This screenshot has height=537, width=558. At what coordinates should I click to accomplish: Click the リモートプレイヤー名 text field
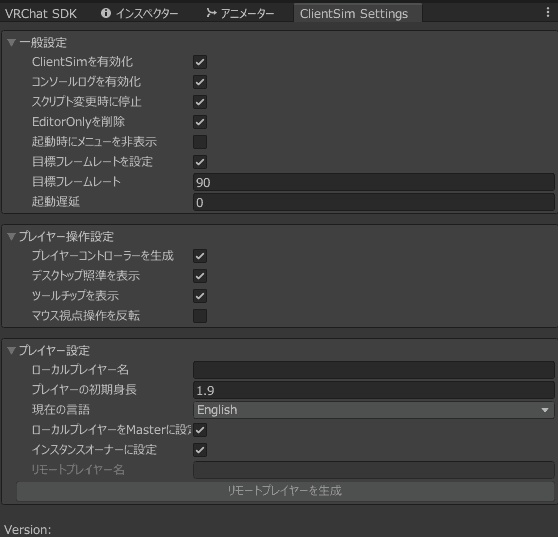point(374,470)
